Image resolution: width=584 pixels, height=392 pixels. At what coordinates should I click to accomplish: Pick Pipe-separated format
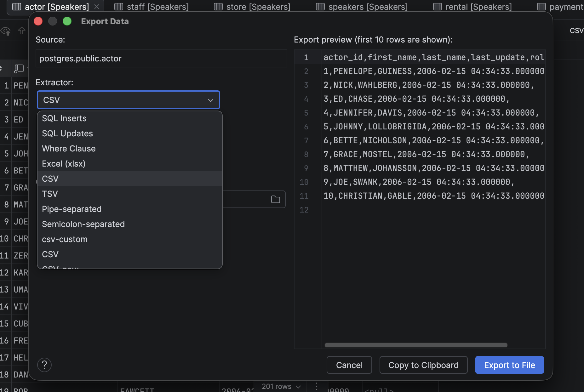[x=129, y=209]
